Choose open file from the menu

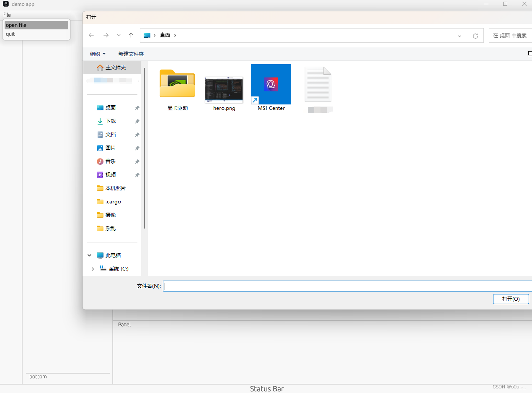(16, 25)
